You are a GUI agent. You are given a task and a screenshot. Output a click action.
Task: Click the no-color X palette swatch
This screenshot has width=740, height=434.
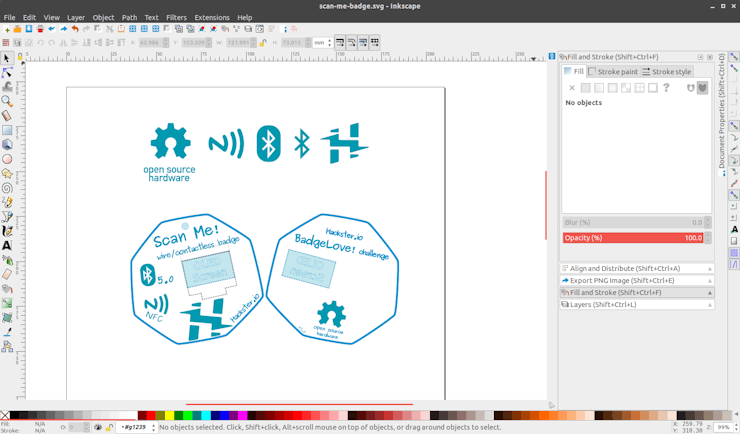point(5,416)
